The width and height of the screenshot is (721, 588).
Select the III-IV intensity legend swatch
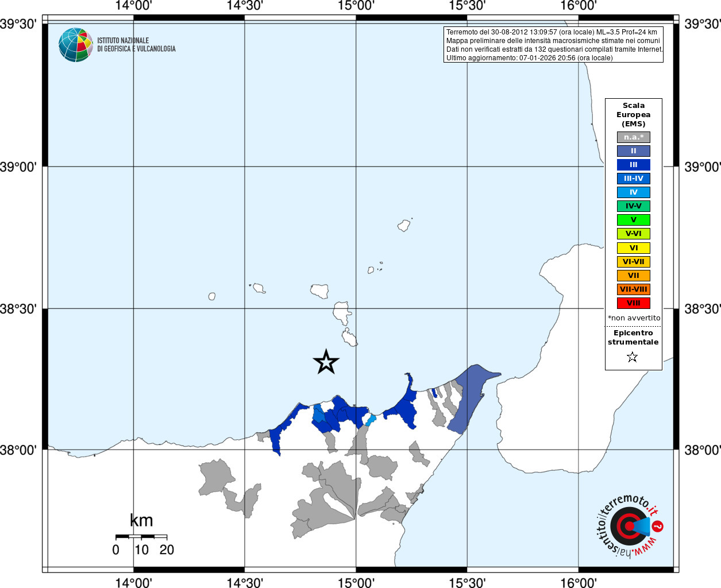[634, 179]
